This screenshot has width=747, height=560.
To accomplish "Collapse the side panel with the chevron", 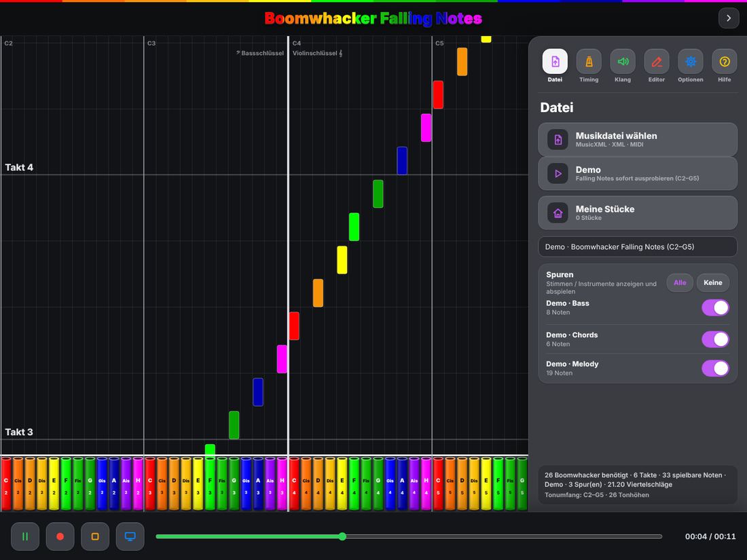I will pos(729,18).
